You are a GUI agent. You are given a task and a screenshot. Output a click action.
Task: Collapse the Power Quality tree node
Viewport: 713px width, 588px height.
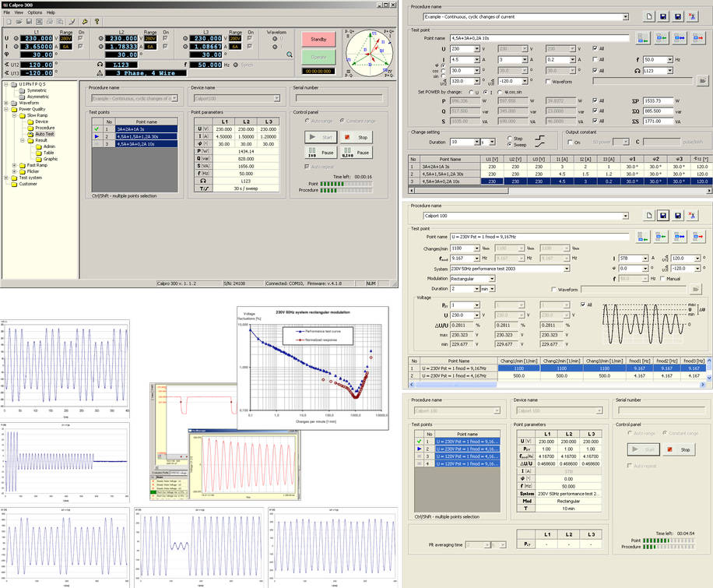point(6,109)
